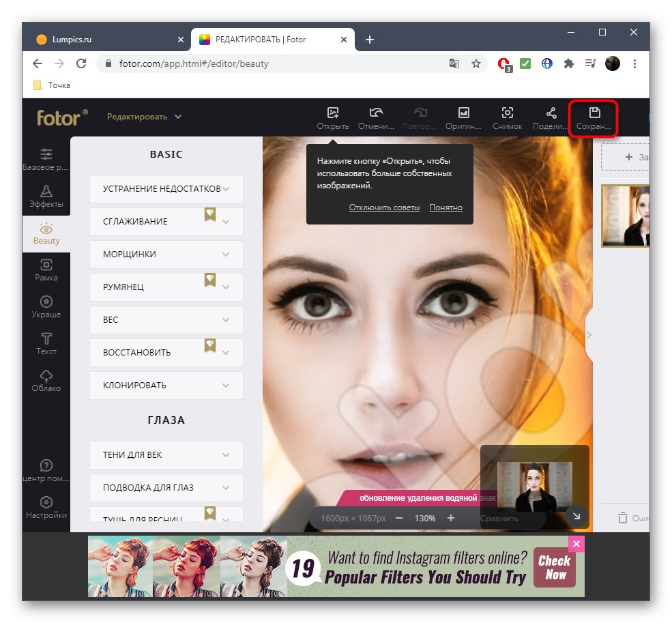The height and width of the screenshot is (623, 672).
Task: Close the advertisement banner
Action: [x=576, y=544]
